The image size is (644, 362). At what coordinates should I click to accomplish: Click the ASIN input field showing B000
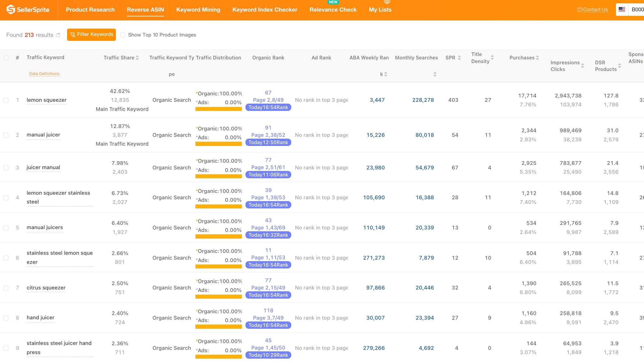[637, 9]
